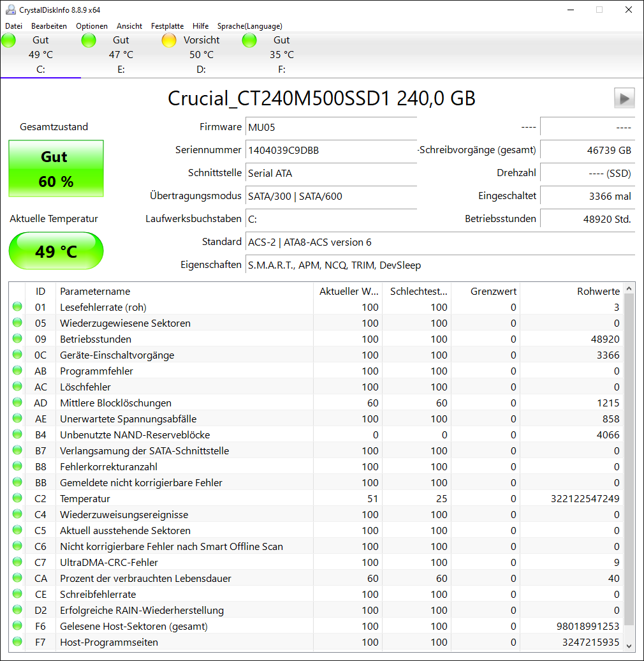The height and width of the screenshot is (661, 644).
Task: Click Temperatur raw value 322122547249
Action: 585,499
